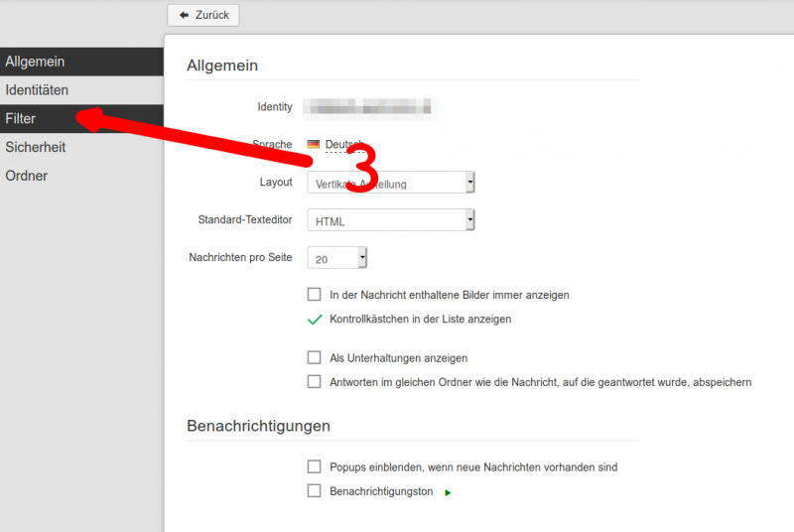Go to the Ordner settings section
Viewport: 794px width, 532px height.
point(27,176)
